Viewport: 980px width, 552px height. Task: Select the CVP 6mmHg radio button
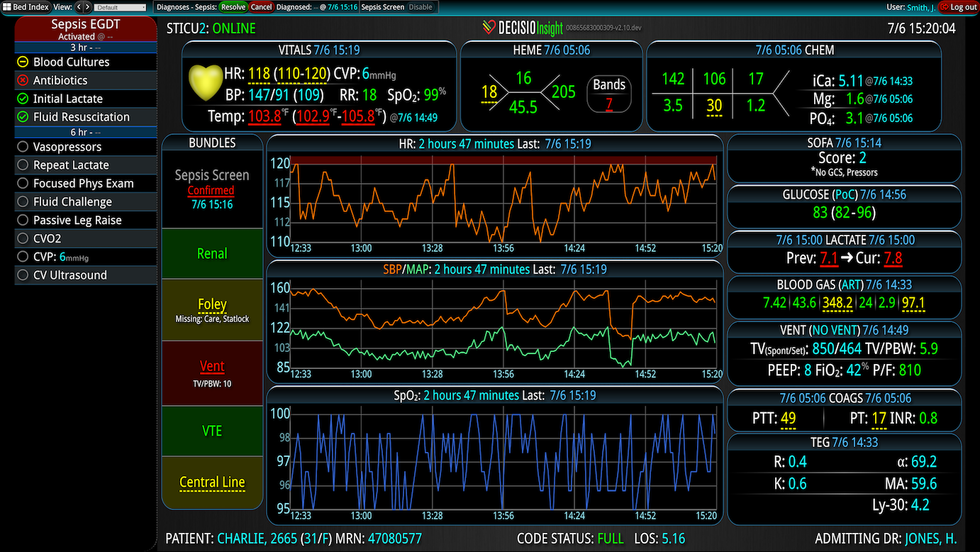23,257
